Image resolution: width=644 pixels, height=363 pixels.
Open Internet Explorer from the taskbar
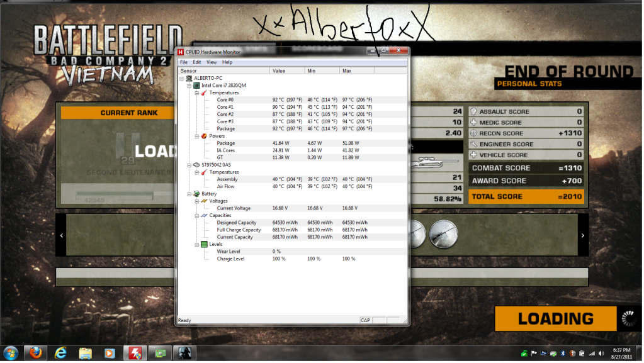tap(60, 354)
